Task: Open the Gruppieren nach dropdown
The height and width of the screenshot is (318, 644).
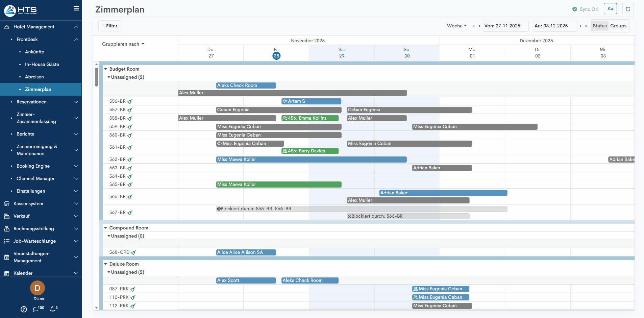Action: (x=123, y=44)
